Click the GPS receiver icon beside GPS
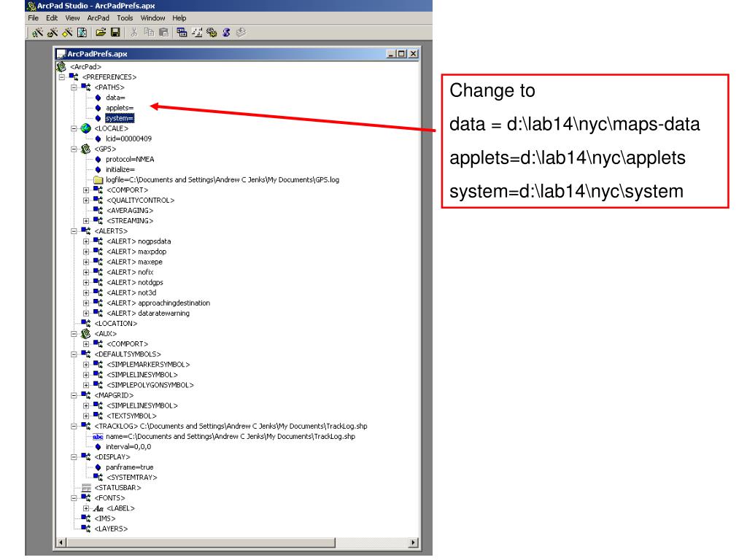The width and height of the screenshot is (747, 560). (86, 149)
